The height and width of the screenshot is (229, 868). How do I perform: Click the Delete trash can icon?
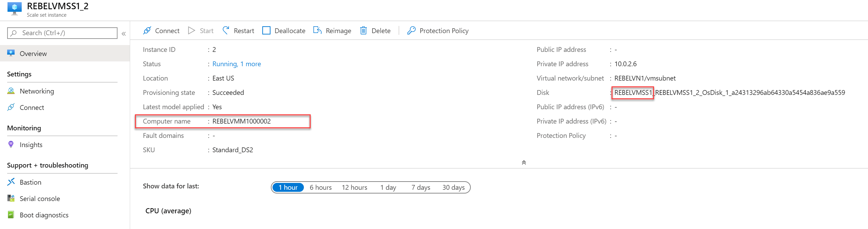363,30
